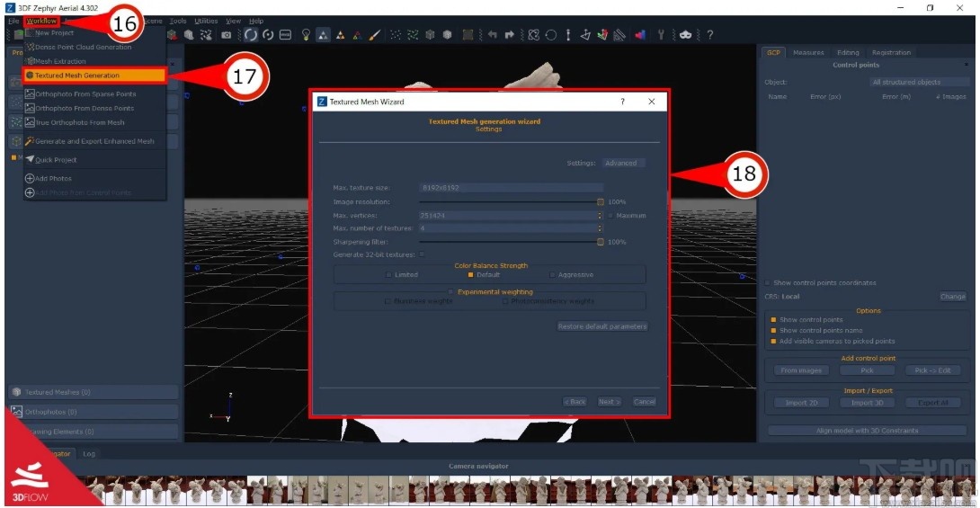Open the Workflow menu
Viewport: 980px width, 508px height.
coord(41,21)
